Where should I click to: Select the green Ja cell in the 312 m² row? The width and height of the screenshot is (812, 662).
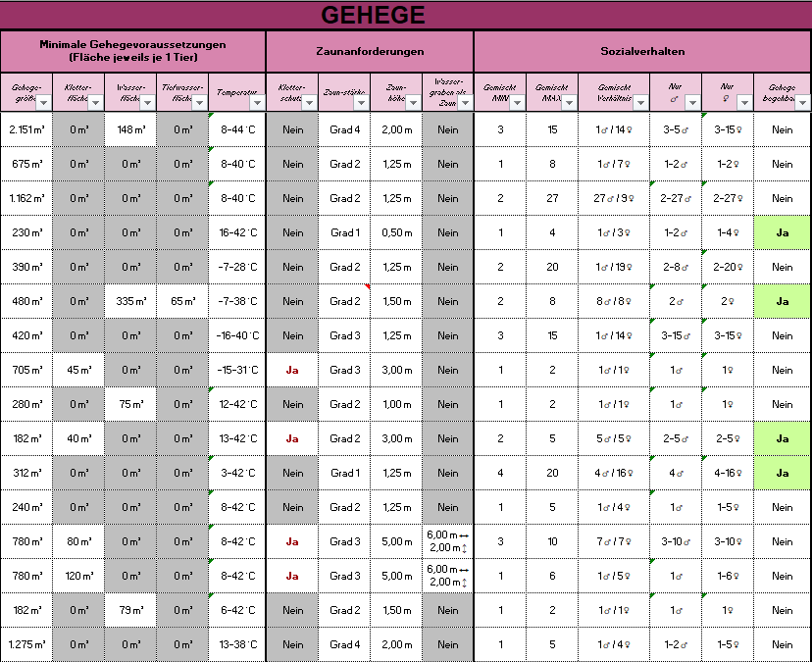point(782,473)
